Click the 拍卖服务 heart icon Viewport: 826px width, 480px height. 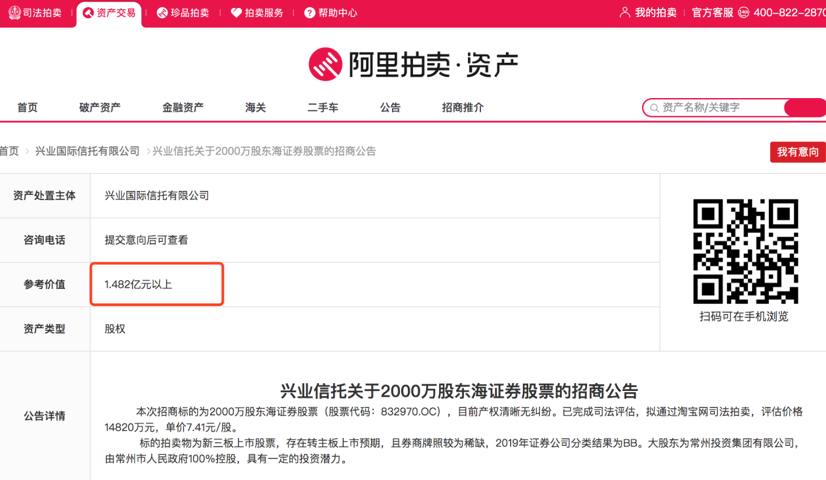237,13
